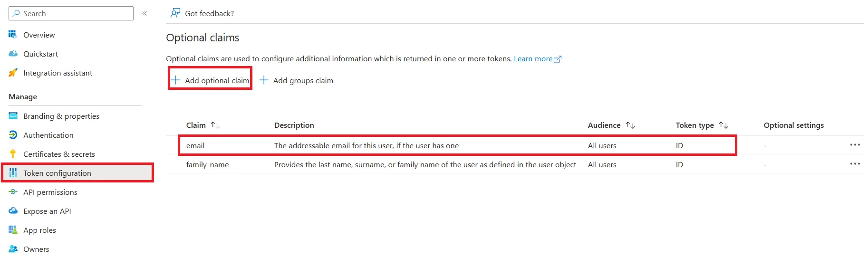
Task: Click the Add groups claim button
Action: [296, 80]
